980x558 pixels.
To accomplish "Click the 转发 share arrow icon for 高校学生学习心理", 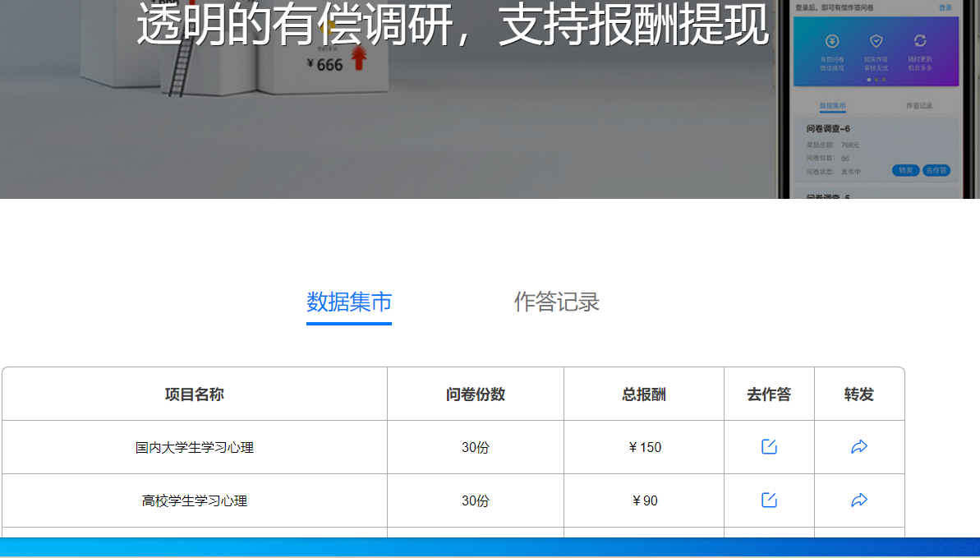I will (x=859, y=500).
